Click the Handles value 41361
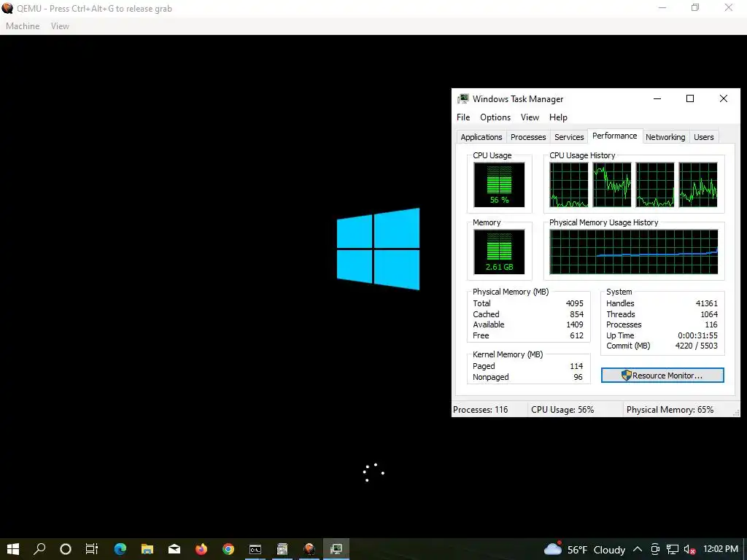 click(706, 303)
